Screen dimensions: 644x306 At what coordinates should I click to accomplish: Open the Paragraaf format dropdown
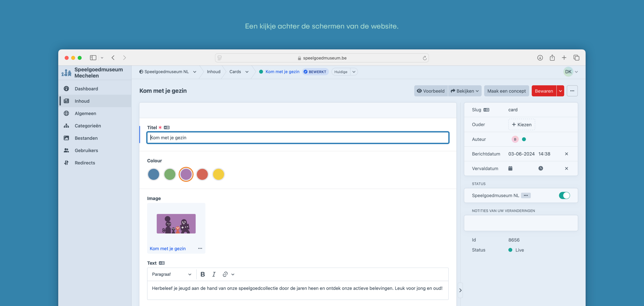(172, 274)
